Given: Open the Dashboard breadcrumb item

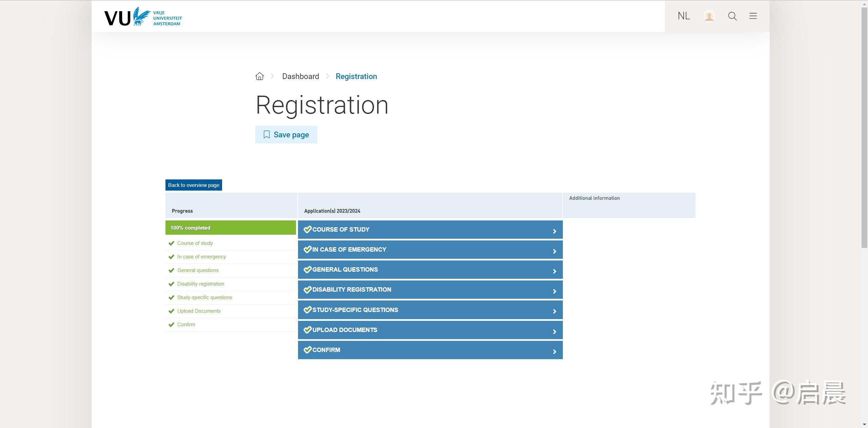Looking at the screenshot, I should click(x=300, y=76).
